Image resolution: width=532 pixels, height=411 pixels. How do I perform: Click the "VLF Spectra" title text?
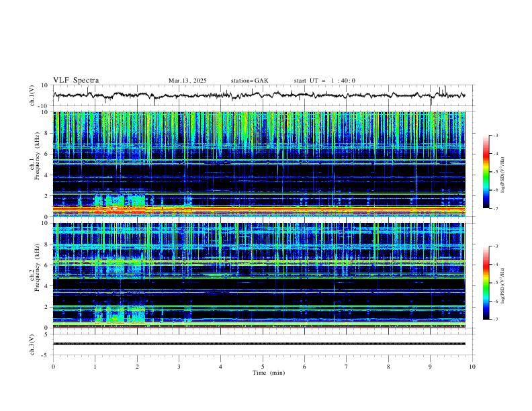click(x=76, y=81)
